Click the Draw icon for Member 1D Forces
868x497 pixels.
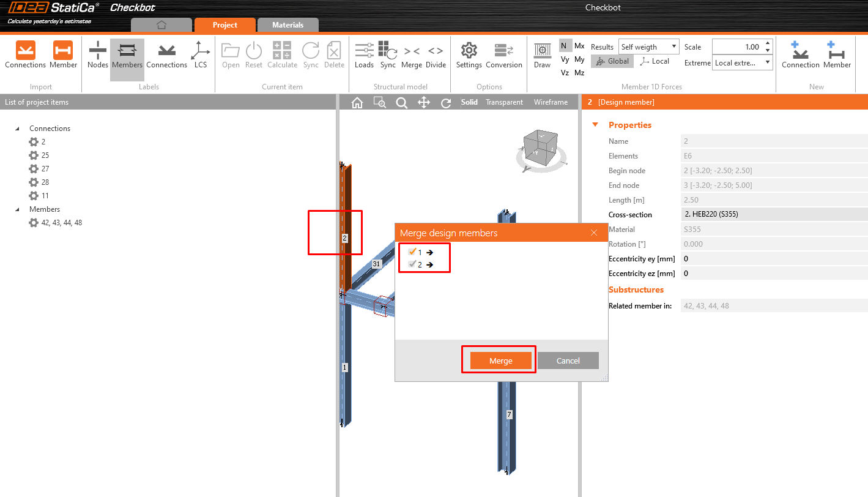(x=542, y=55)
